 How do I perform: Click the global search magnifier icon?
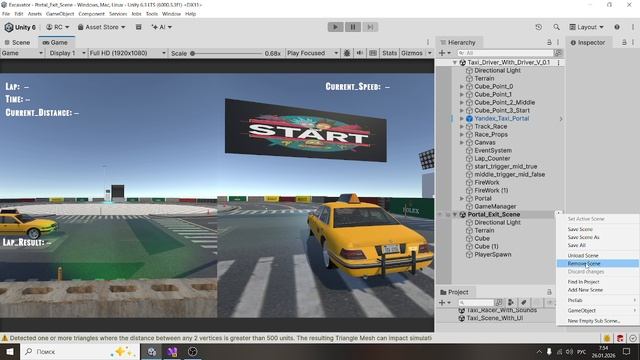[x=556, y=27]
